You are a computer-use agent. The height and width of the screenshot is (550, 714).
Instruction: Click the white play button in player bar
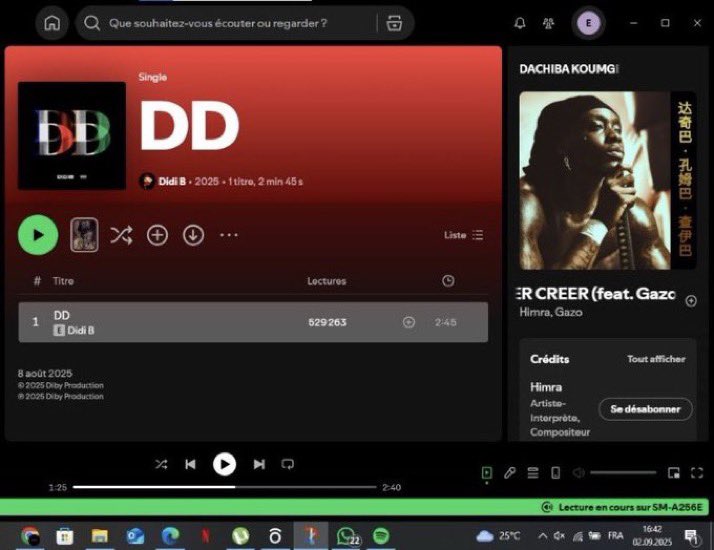224,464
